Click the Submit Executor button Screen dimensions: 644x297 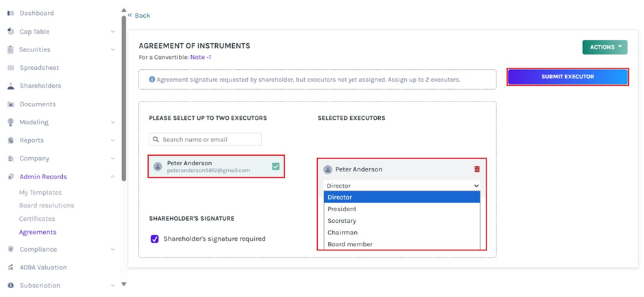coord(567,77)
